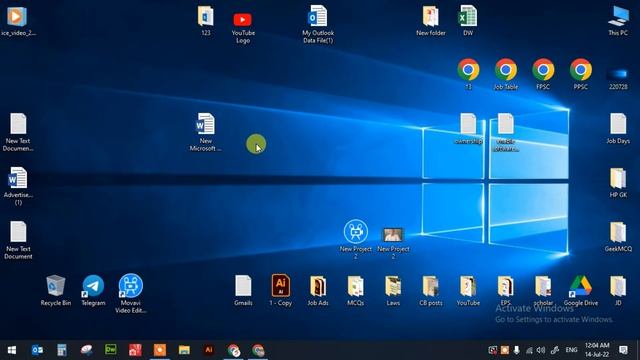Image resolution: width=640 pixels, height=360 pixels.
Task: Open the CB posts folder
Action: point(431,286)
